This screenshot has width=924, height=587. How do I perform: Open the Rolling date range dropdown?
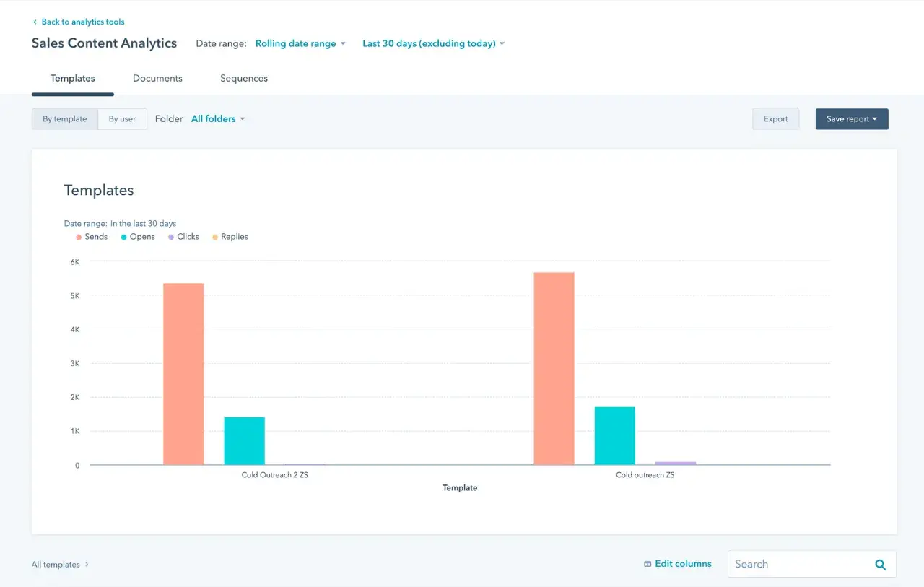coord(300,44)
